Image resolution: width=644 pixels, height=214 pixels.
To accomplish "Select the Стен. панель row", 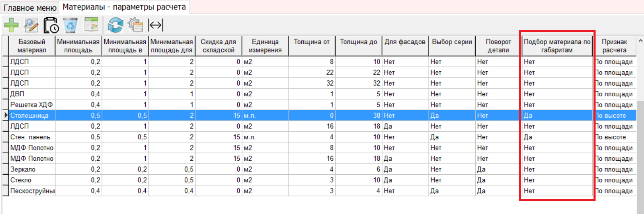I will coord(30,137).
